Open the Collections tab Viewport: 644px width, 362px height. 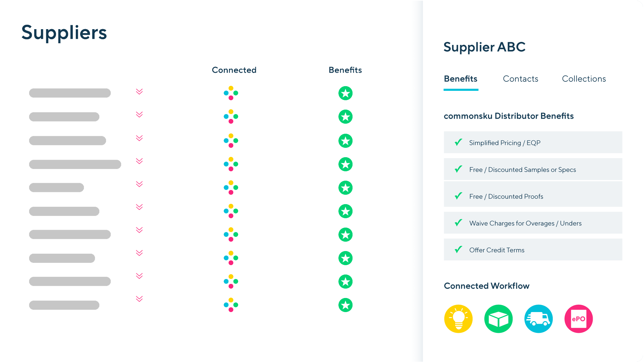coord(584,79)
